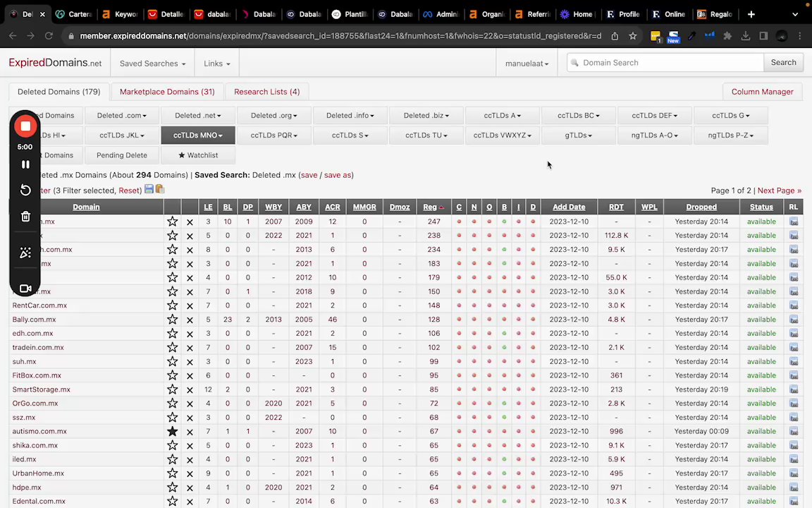Expand the gTLDs dropdown

[x=579, y=135]
